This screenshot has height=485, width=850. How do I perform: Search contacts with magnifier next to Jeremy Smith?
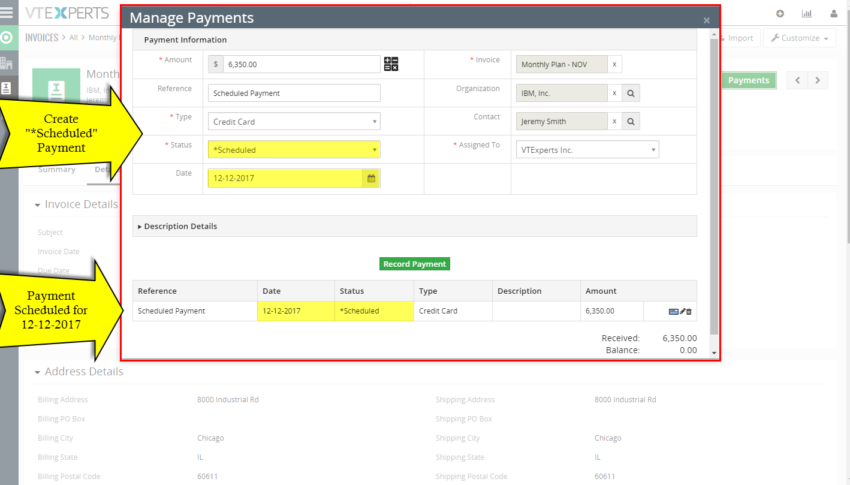631,121
